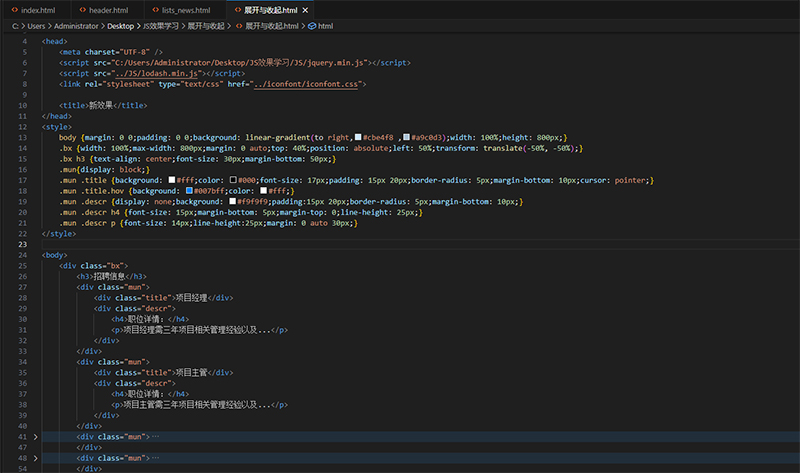The height and width of the screenshot is (473, 800).
Task: Click the div class="bx" tag
Action: click(94, 266)
